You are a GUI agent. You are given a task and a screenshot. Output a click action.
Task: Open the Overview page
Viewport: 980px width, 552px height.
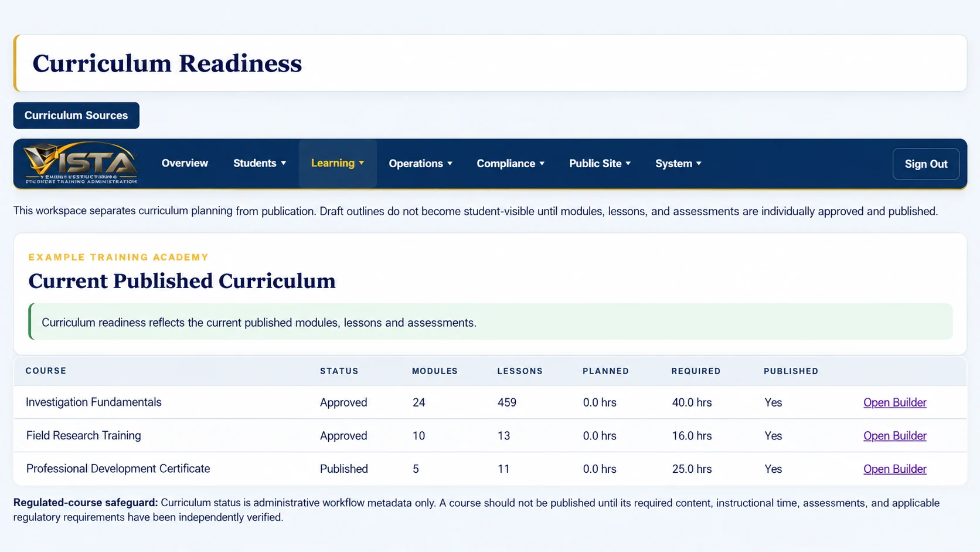185,163
